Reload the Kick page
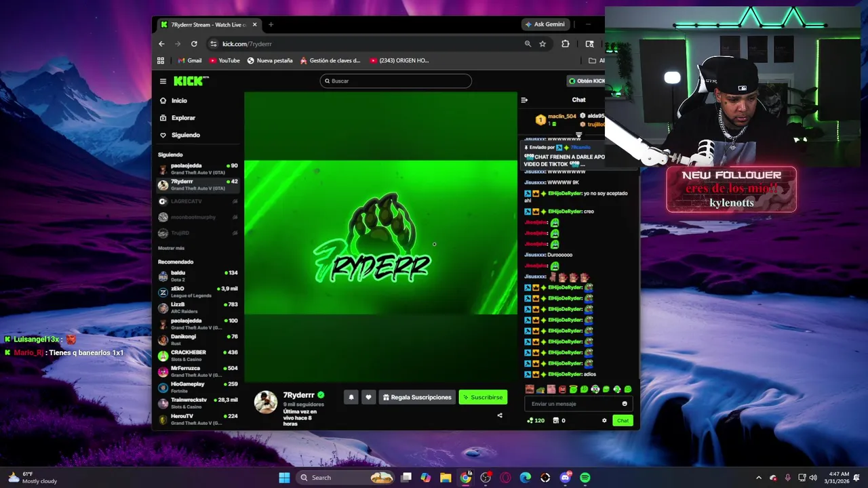This screenshot has width=868, height=488. tap(194, 44)
